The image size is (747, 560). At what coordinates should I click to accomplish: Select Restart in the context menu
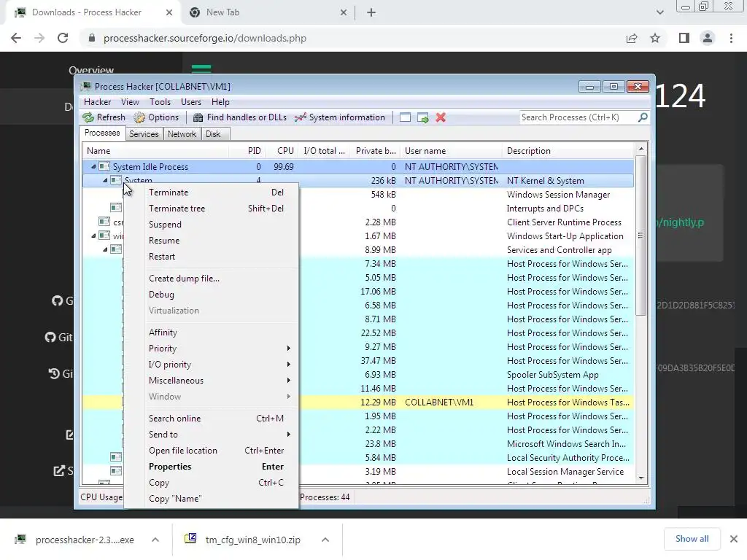211,257
